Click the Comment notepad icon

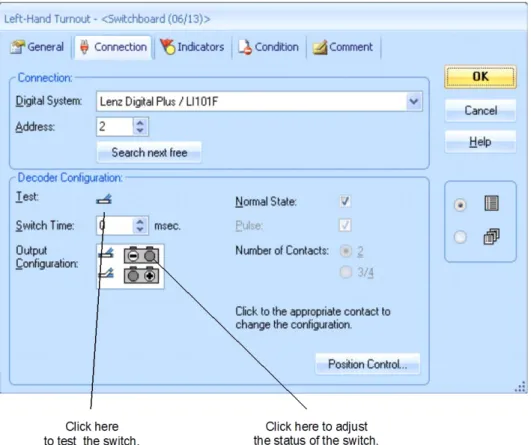320,47
